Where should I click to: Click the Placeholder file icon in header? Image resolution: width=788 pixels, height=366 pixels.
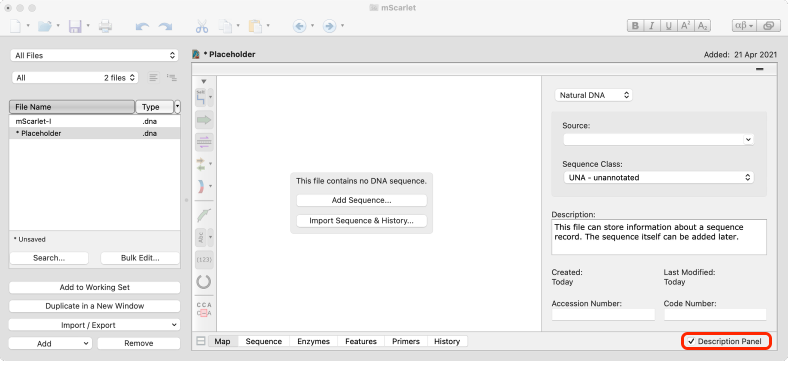(x=196, y=54)
